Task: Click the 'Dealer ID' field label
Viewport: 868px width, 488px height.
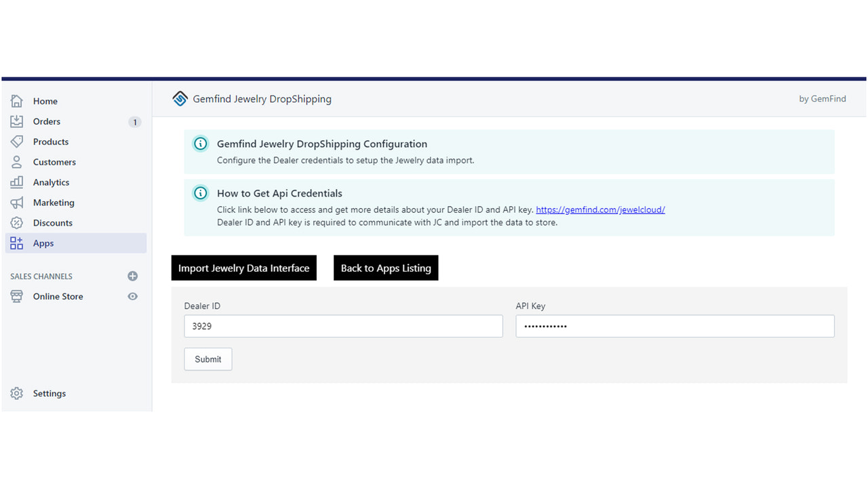Action: (x=202, y=306)
